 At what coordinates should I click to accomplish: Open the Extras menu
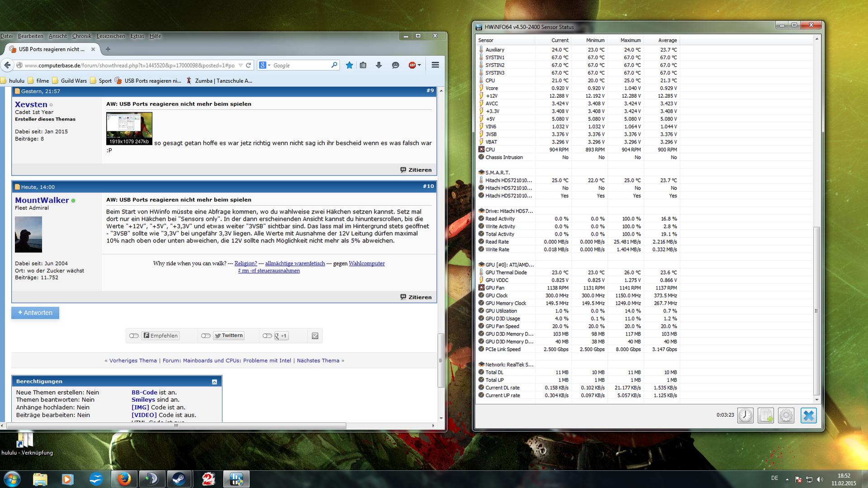tap(137, 36)
